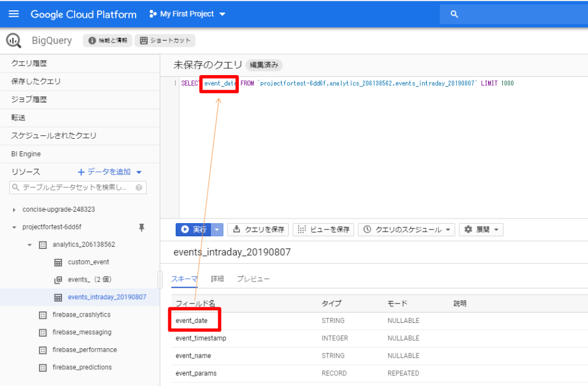This screenshot has width=588, height=386.
Task: Click inside the SQL query editor line
Action: click(x=347, y=83)
